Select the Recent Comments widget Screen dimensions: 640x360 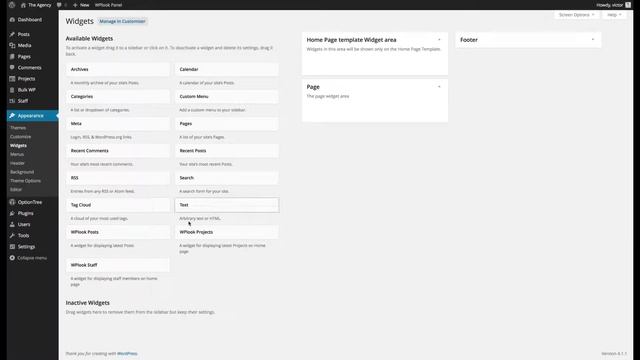point(118,151)
